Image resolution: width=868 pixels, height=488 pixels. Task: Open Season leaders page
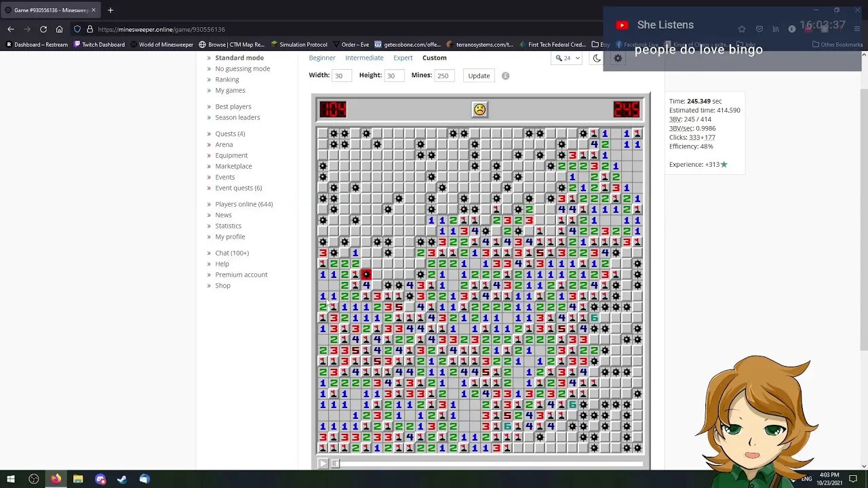237,117
